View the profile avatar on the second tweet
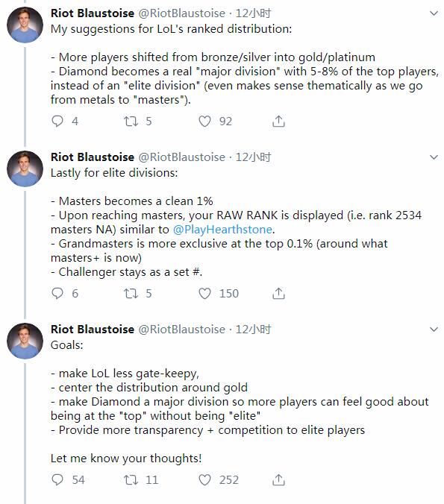The height and width of the screenshot is (504, 444). 25,168
